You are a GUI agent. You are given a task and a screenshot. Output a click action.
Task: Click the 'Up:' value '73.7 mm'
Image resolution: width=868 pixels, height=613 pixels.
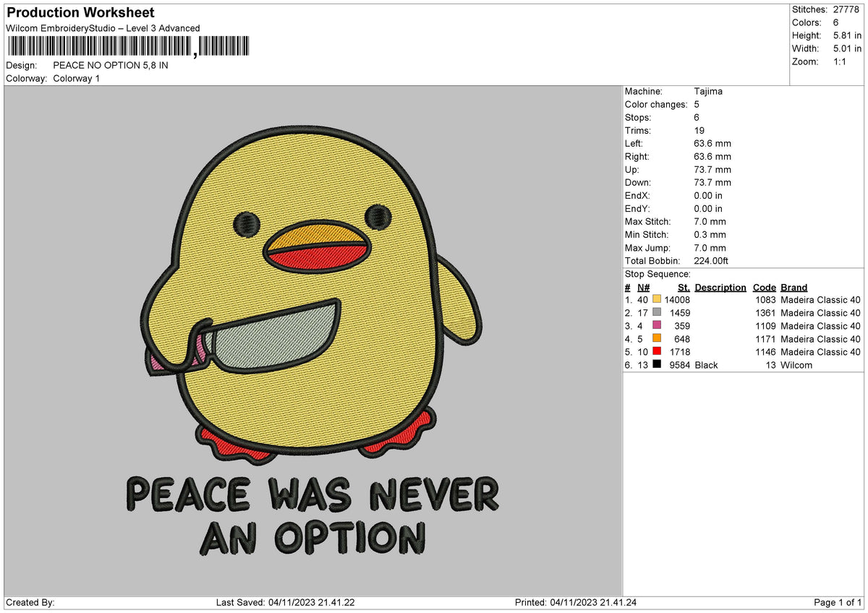(x=712, y=170)
